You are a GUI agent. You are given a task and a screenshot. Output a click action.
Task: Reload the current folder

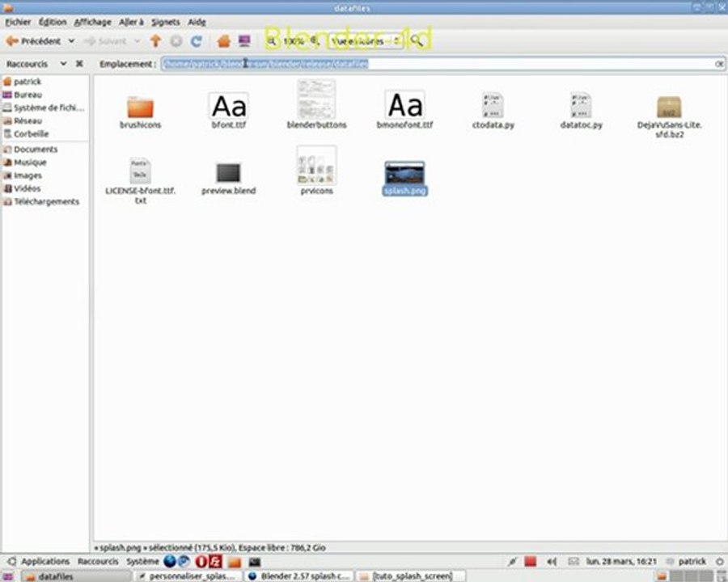pos(197,41)
